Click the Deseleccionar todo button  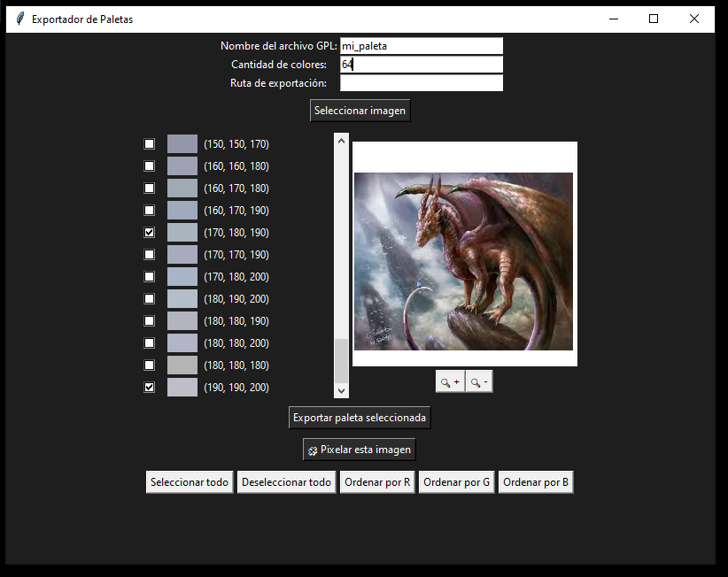pos(286,482)
